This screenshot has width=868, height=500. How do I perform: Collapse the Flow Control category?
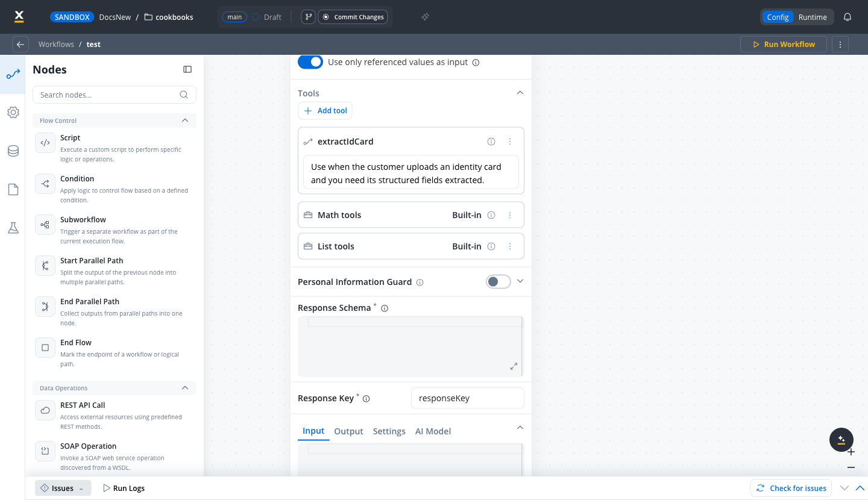pyautogui.click(x=185, y=120)
